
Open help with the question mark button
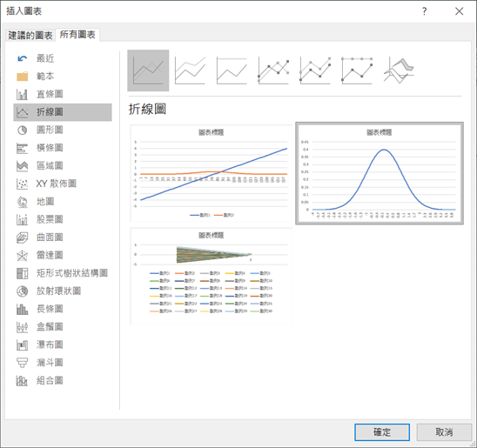tap(425, 11)
